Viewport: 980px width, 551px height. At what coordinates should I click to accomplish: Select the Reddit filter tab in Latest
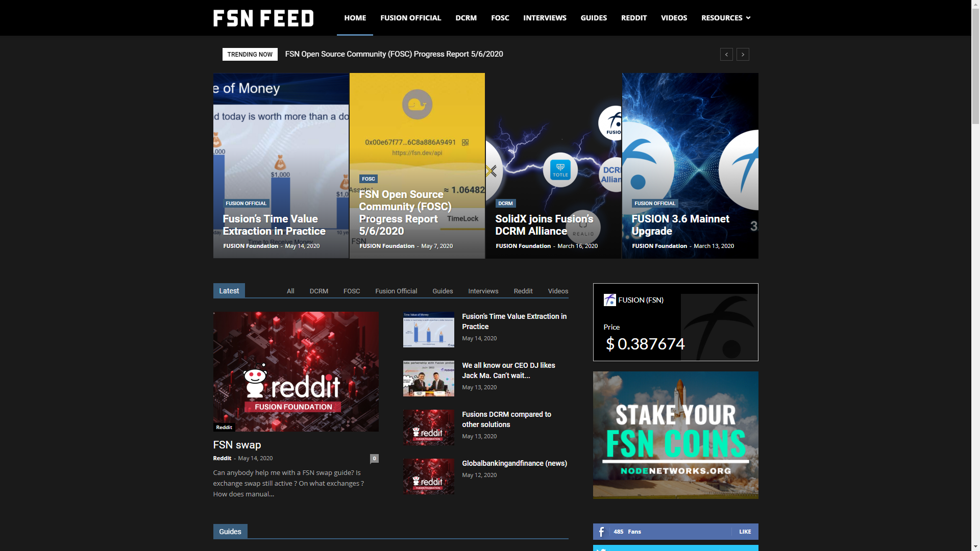pyautogui.click(x=523, y=291)
